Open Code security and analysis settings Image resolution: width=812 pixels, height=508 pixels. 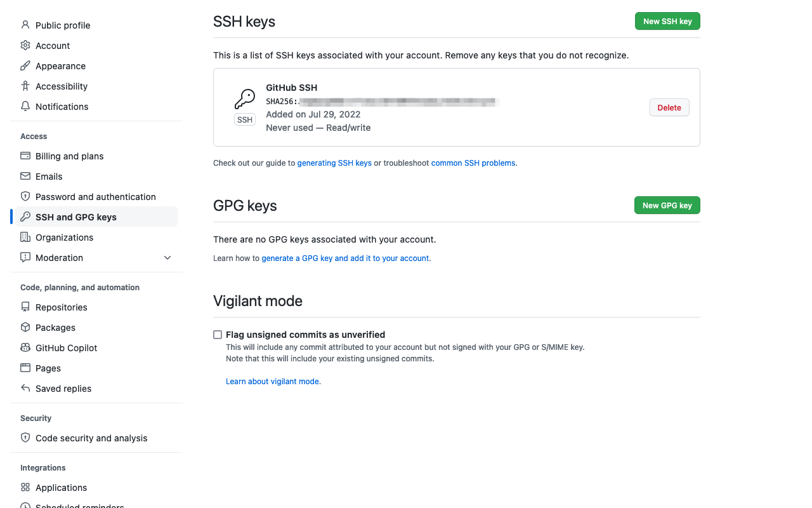click(x=91, y=438)
